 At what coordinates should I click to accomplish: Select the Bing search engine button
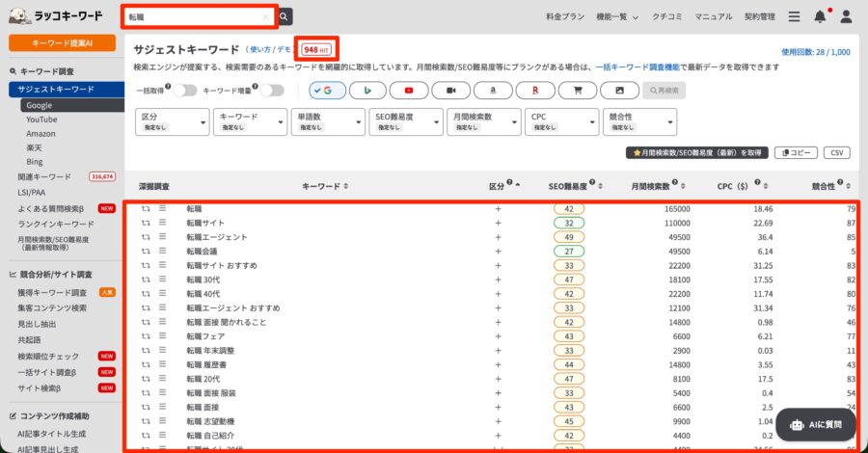click(x=367, y=91)
